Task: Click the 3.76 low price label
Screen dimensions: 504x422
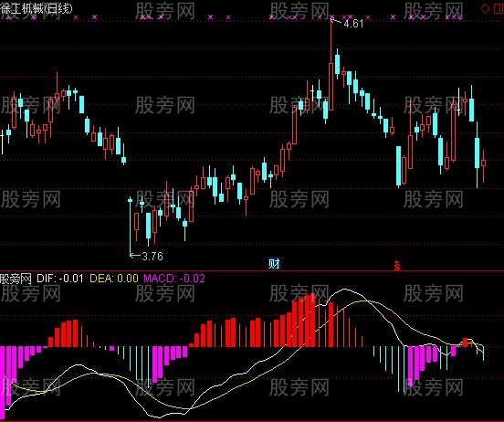Action: pos(152,257)
